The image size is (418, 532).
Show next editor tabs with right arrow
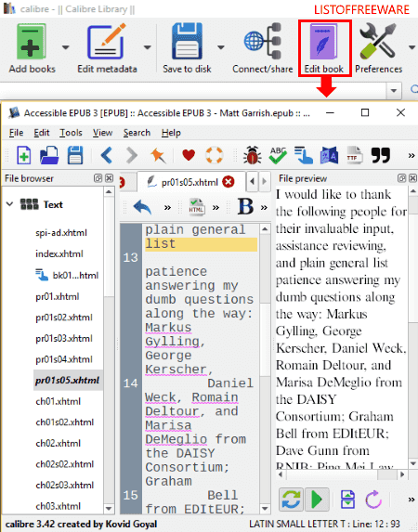pyautogui.click(x=264, y=181)
